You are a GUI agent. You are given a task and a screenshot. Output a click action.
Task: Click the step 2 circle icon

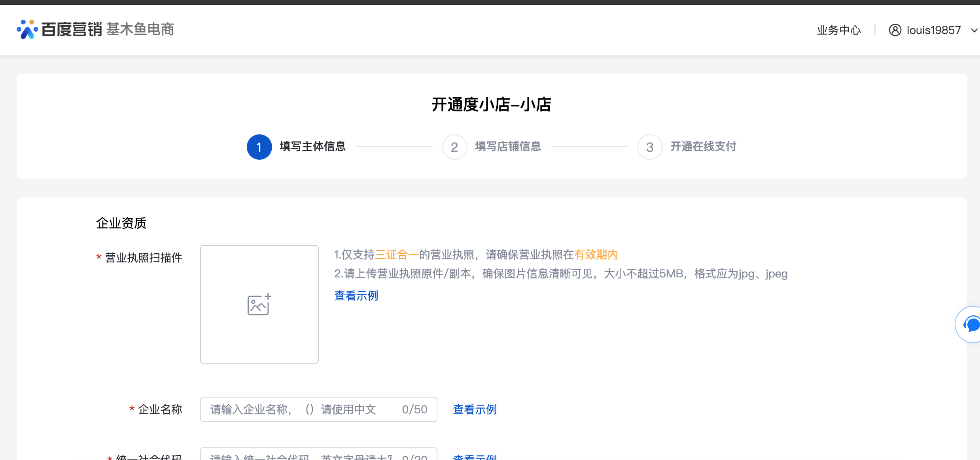coord(454,147)
